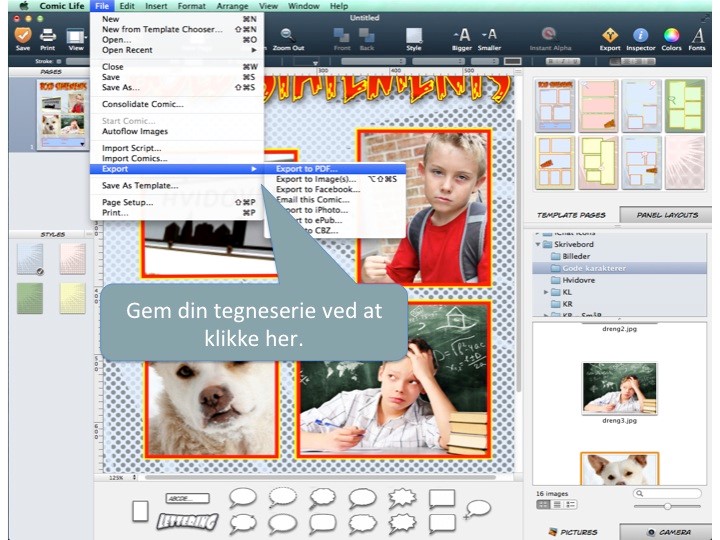Switch to the Pictures tab
Screen dimensions: 720x540
(572, 532)
